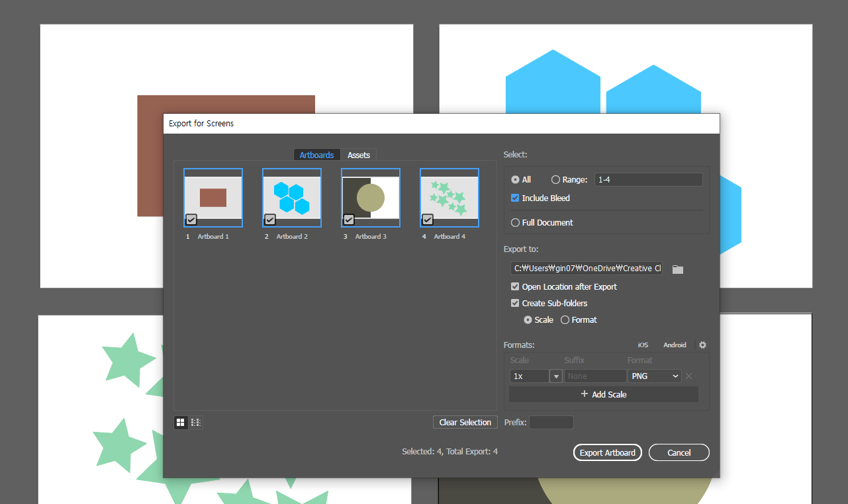Select the Range radio button
Viewport: 848px width, 504px height.
tap(555, 179)
